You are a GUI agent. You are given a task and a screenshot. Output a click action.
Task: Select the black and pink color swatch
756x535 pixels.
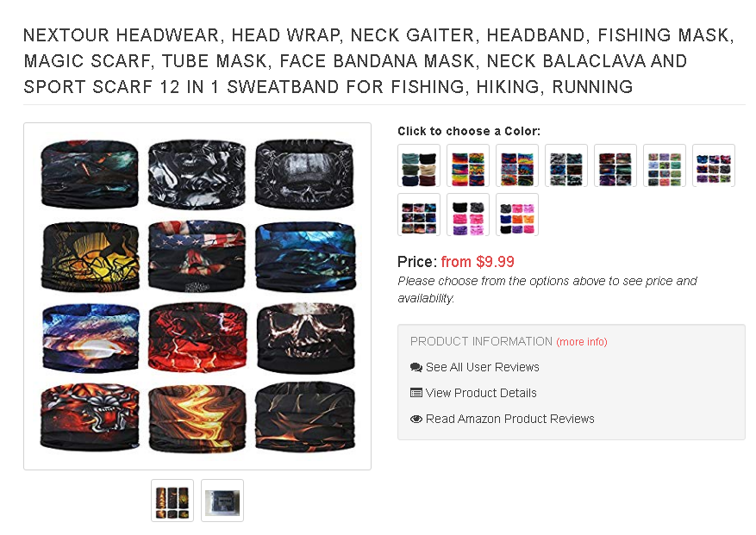point(468,215)
